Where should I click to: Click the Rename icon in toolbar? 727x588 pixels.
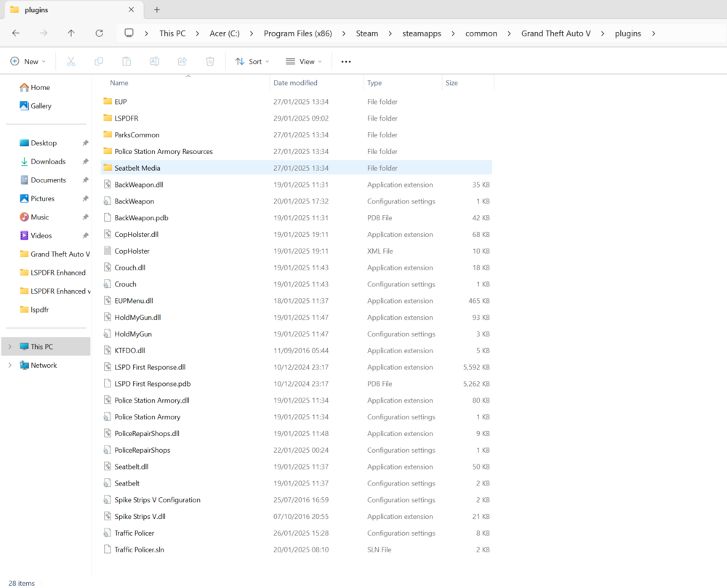pos(154,62)
